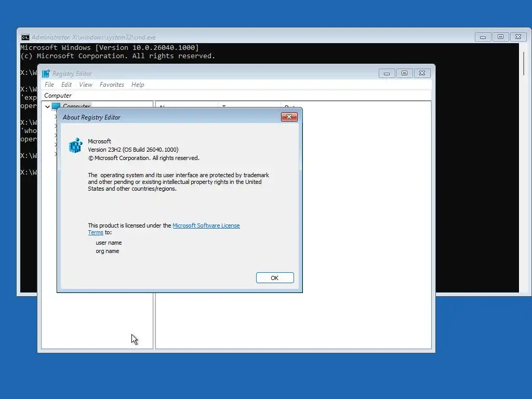This screenshot has width=532, height=399.
Task: Click the Computer address bar field
Action: 236,96
